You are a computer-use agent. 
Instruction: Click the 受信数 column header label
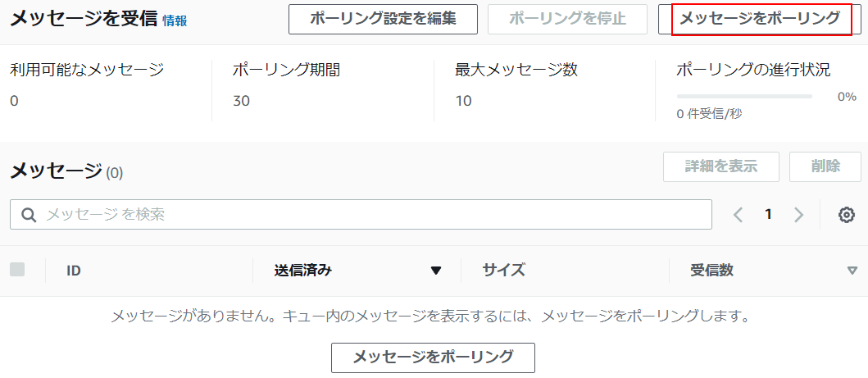pos(711,271)
